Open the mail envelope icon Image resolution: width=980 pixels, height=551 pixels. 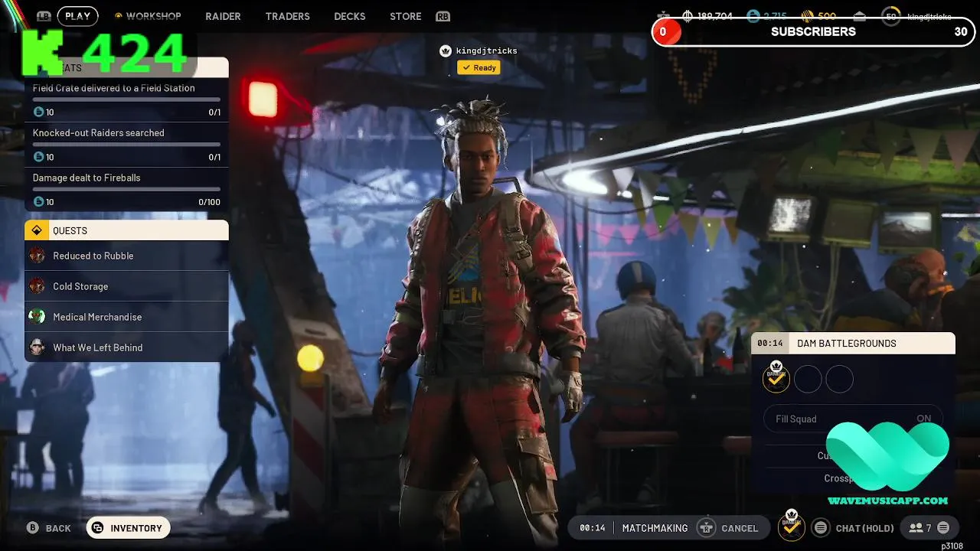(x=860, y=16)
